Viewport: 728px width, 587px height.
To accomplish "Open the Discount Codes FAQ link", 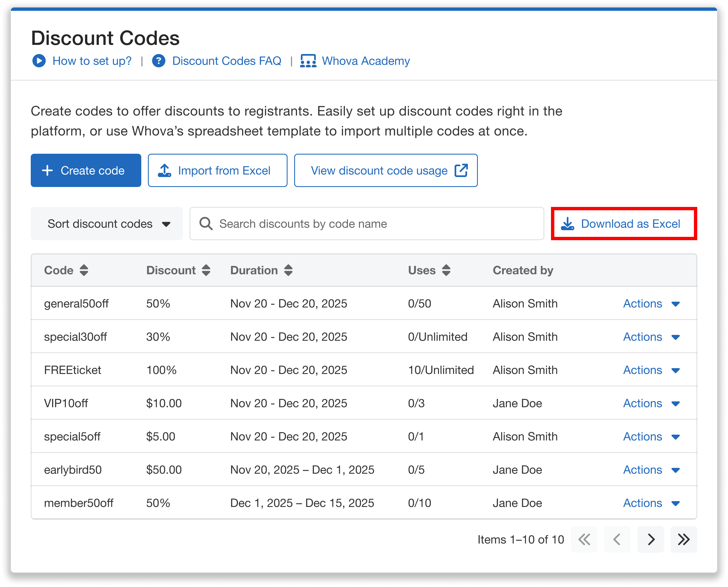I will pyautogui.click(x=226, y=61).
